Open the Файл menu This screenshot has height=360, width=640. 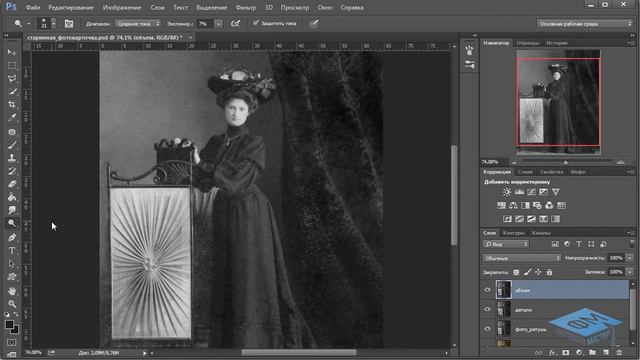click(33, 7)
